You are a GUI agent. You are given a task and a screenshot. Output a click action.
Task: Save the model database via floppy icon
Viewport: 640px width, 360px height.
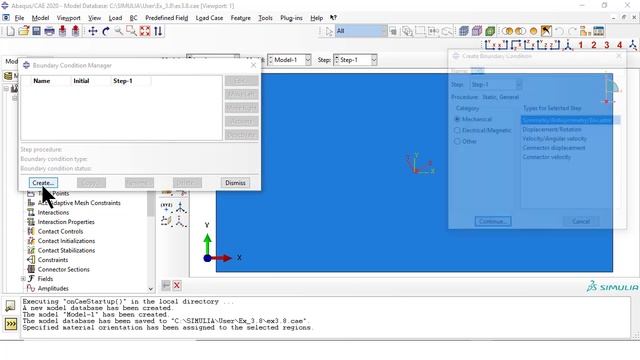tap(36, 31)
